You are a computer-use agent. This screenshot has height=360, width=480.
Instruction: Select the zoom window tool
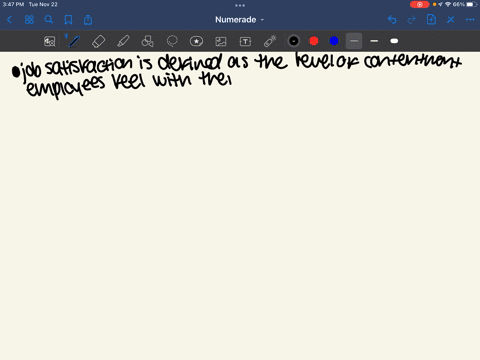(x=50, y=41)
